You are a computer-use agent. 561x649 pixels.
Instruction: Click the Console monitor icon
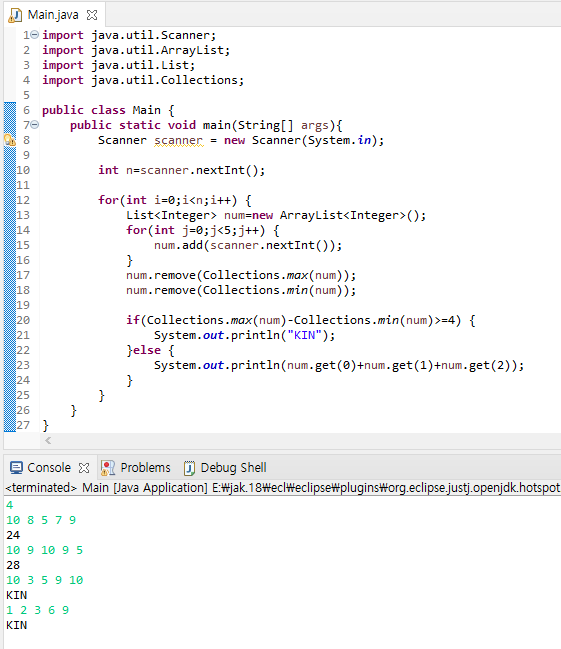pos(16,468)
